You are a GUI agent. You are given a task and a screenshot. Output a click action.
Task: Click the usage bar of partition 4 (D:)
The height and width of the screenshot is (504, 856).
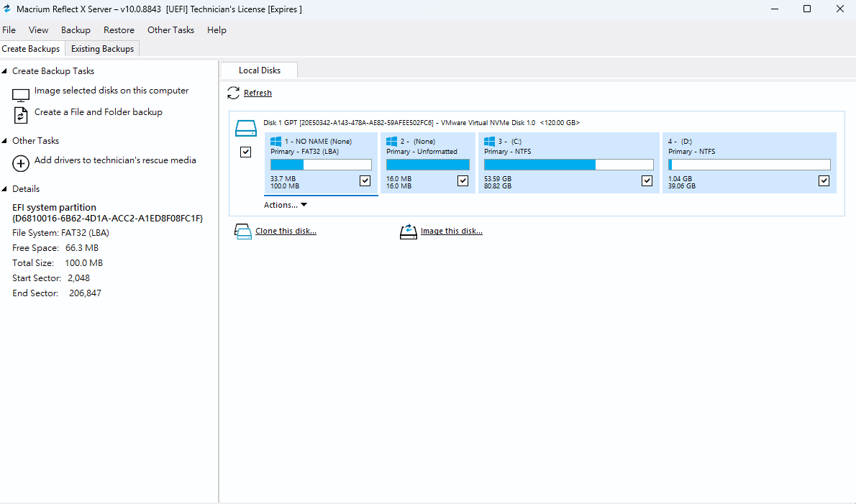749,165
